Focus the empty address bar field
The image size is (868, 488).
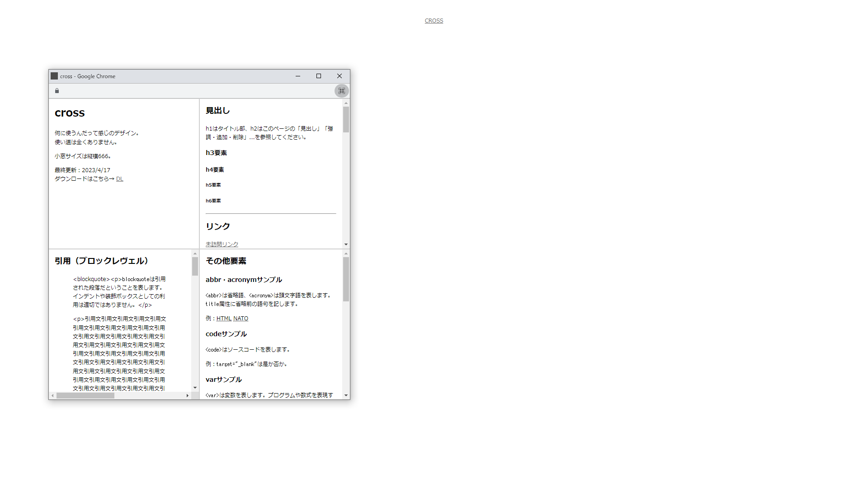coord(194,91)
